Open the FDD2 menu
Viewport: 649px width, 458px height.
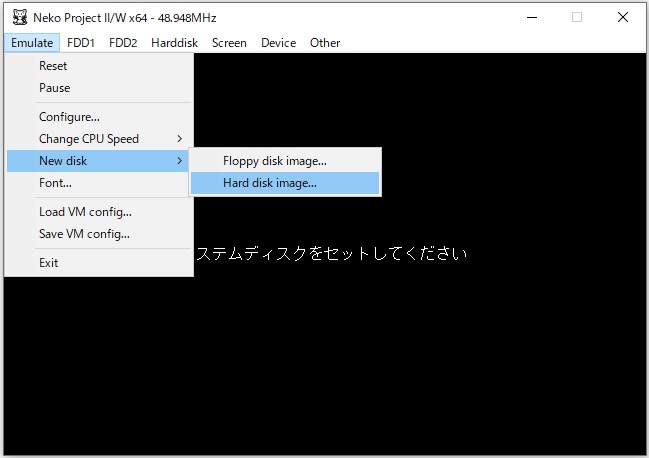(123, 43)
